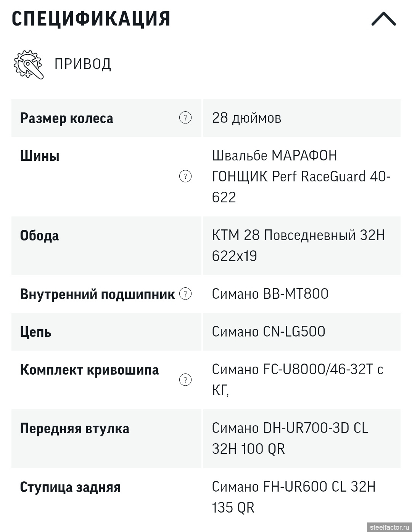The height and width of the screenshot is (532, 412).
Task: Click the 28 дюймов value
Action: (x=246, y=118)
